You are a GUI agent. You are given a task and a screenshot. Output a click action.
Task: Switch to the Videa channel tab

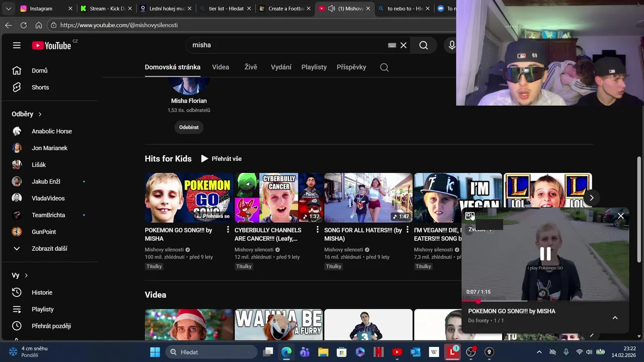[x=220, y=67]
